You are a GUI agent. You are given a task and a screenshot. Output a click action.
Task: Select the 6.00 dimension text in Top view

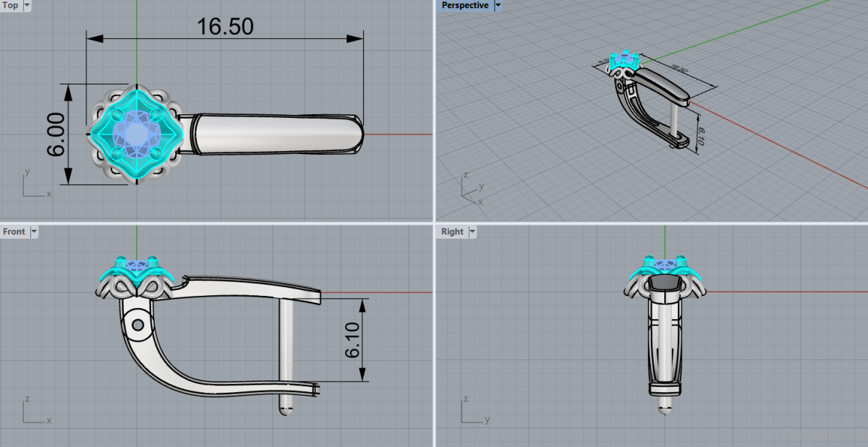pyautogui.click(x=56, y=135)
